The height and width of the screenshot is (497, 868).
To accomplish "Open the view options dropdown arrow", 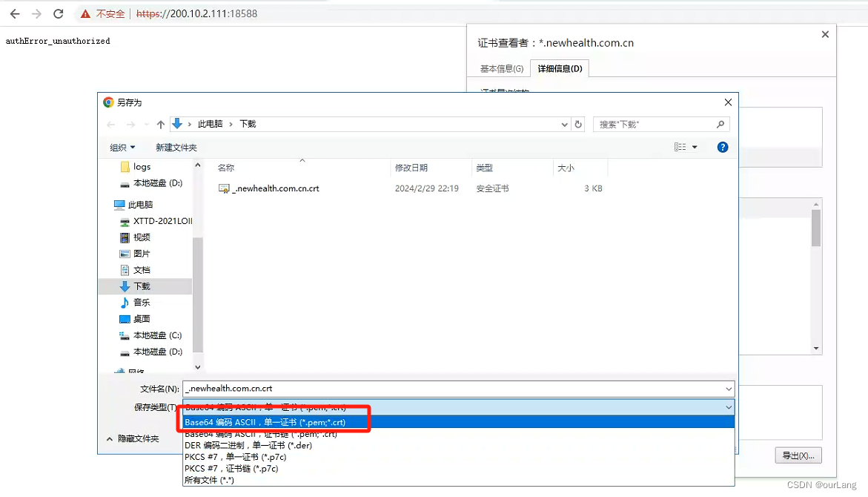I will [x=695, y=148].
